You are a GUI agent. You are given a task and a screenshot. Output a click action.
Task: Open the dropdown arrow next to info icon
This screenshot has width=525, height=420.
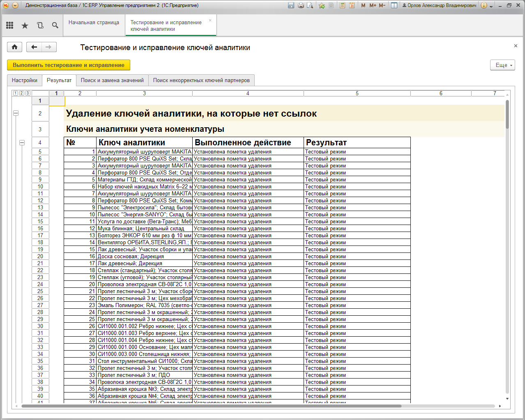[491, 6]
